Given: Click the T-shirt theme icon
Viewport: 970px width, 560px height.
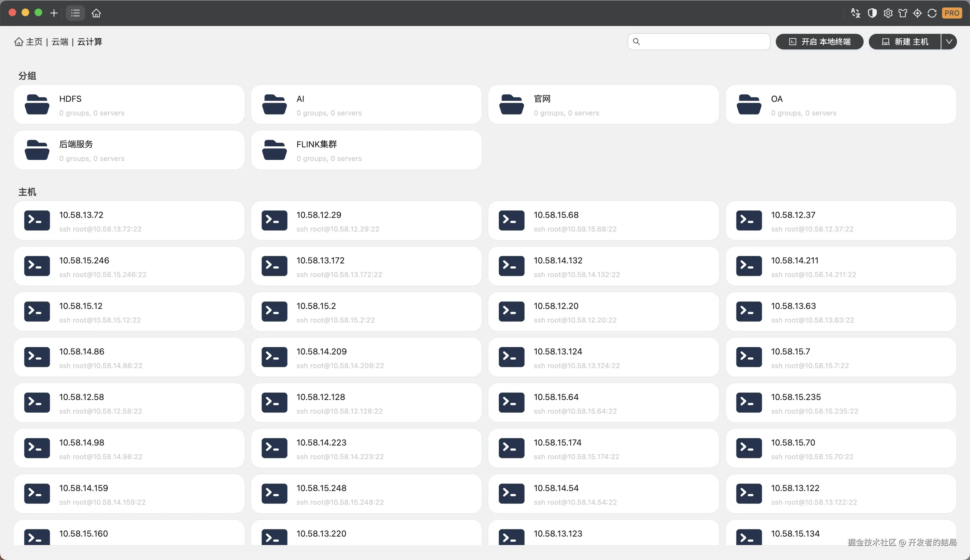Looking at the screenshot, I should 903,13.
